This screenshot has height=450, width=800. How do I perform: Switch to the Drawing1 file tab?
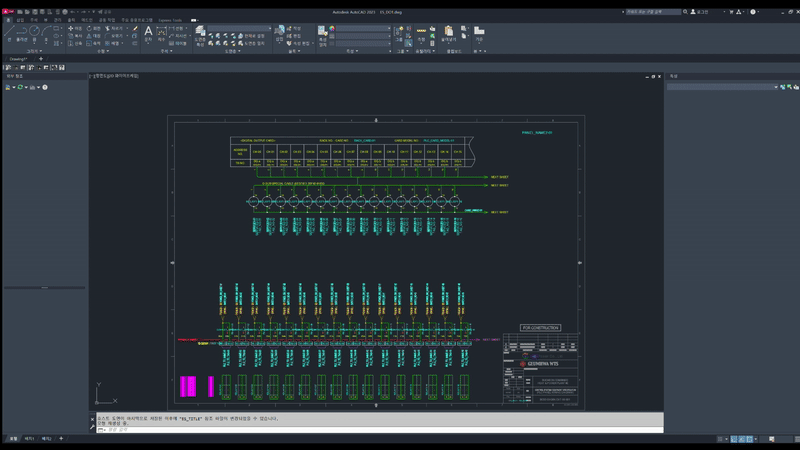(x=18, y=59)
